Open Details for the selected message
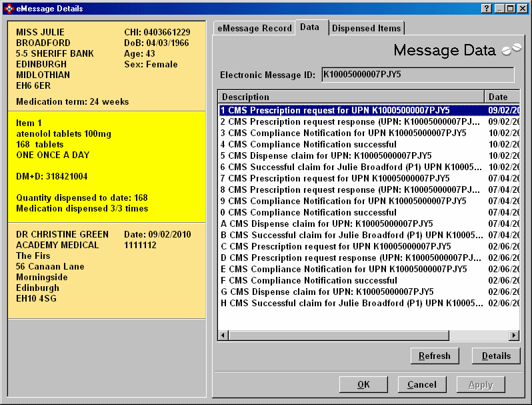 pyautogui.click(x=495, y=356)
